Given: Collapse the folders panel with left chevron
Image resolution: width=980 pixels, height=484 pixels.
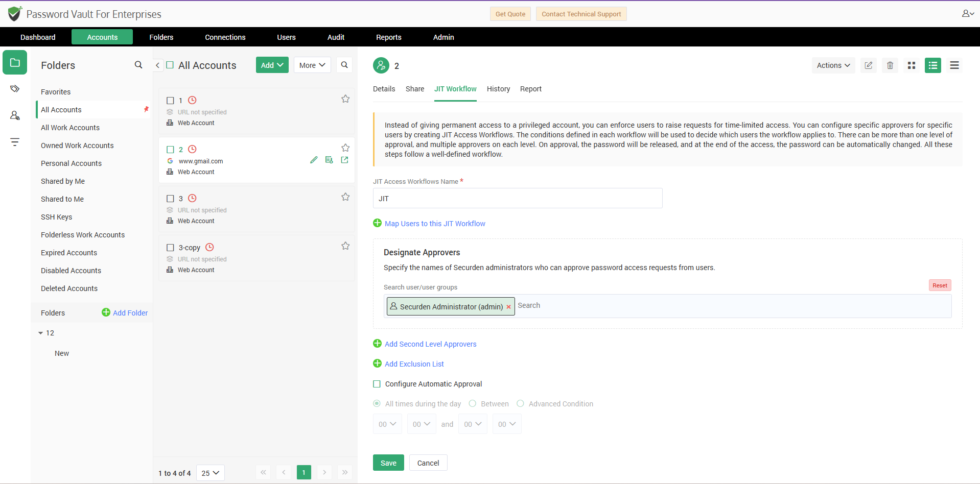Looking at the screenshot, I should tap(157, 65).
